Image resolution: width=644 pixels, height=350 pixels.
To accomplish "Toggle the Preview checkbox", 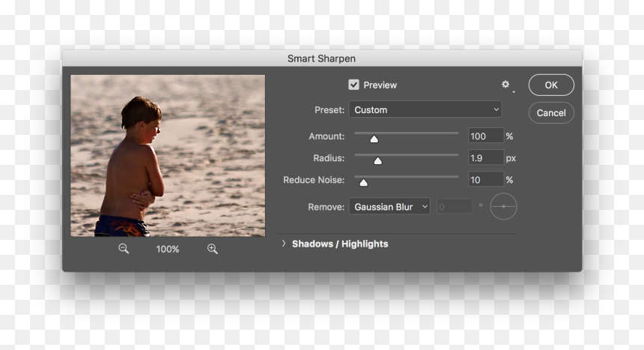I will click(x=353, y=85).
